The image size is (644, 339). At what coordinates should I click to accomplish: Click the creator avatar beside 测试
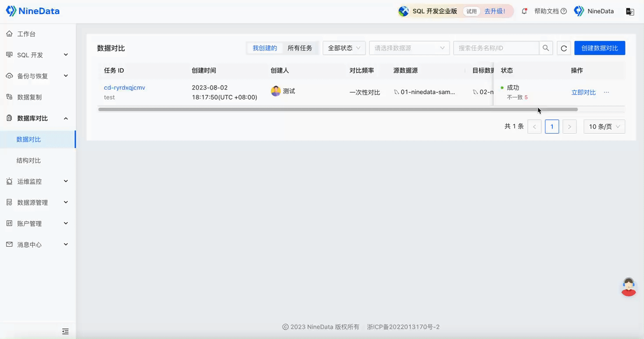coord(276,91)
